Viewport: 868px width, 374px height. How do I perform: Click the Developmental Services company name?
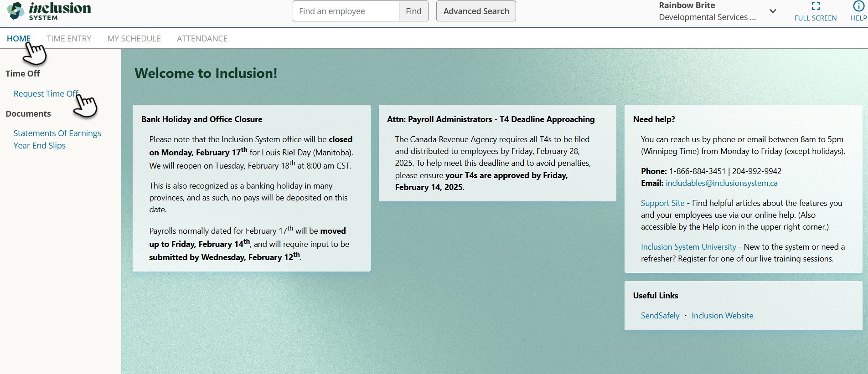[708, 17]
